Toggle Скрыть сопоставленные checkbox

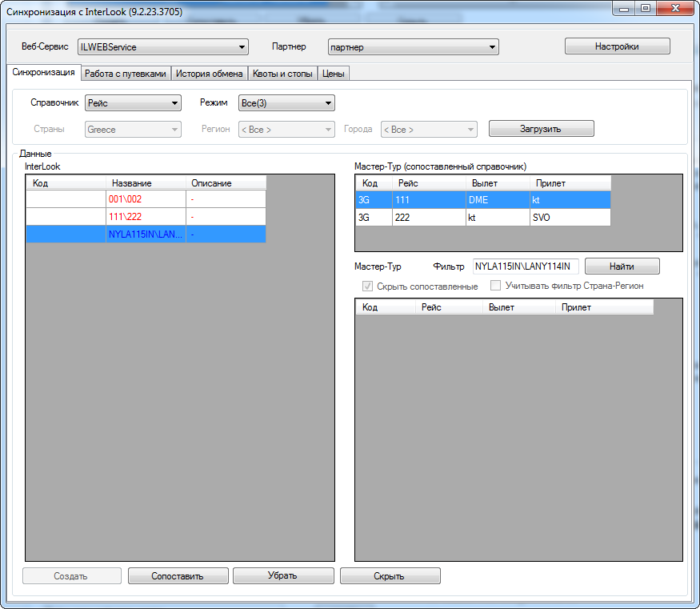tap(368, 286)
